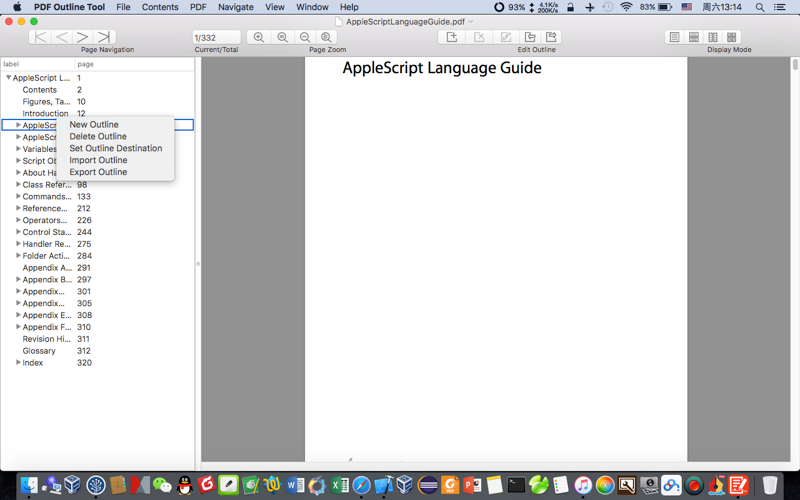Select the Appendix A... outline row
This screenshot has width=800, height=500.
[x=97, y=267]
